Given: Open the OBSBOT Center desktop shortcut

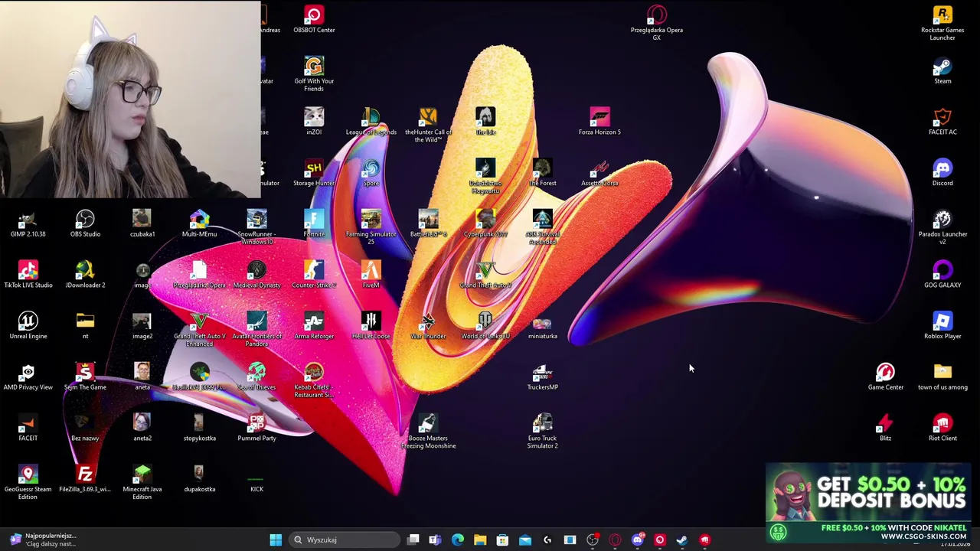Looking at the screenshot, I should pos(314,20).
